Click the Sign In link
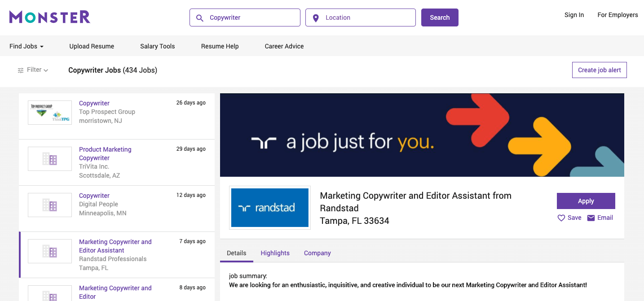The image size is (644, 301). coord(574,15)
